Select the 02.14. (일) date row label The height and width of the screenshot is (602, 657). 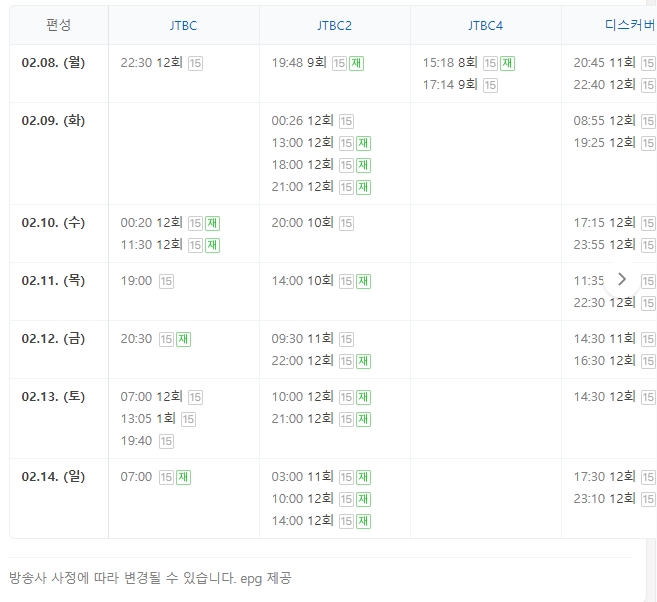pos(53,476)
